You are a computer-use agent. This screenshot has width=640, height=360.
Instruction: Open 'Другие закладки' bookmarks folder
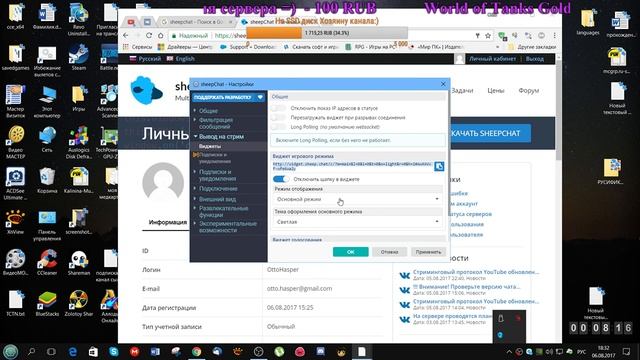[532, 47]
